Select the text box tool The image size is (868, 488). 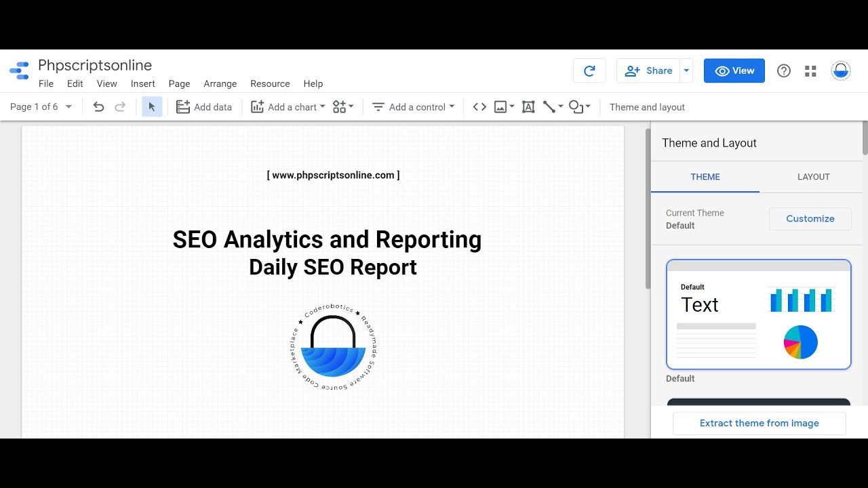528,106
